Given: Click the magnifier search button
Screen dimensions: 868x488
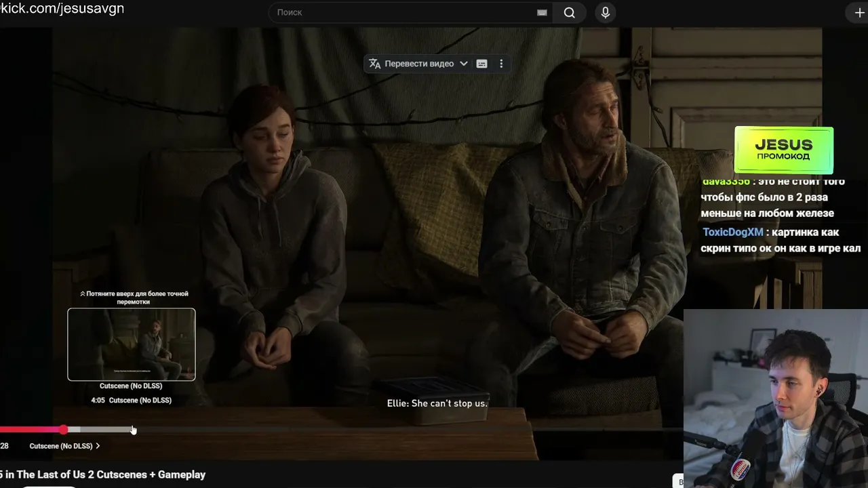Looking at the screenshot, I should 570,12.
